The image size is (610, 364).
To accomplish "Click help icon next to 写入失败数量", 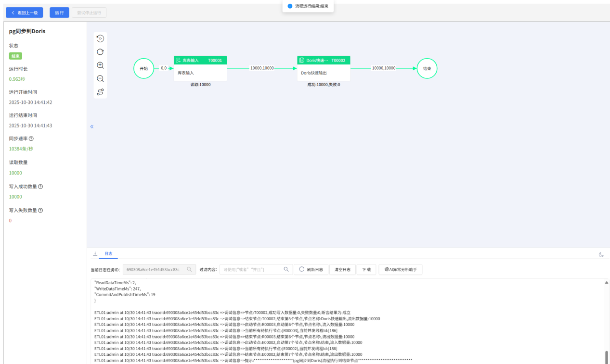I will pos(40,210).
